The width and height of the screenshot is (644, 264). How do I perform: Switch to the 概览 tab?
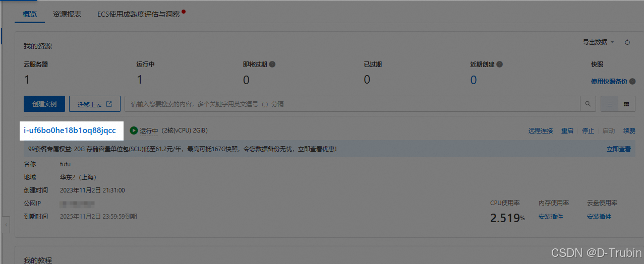(30, 14)
